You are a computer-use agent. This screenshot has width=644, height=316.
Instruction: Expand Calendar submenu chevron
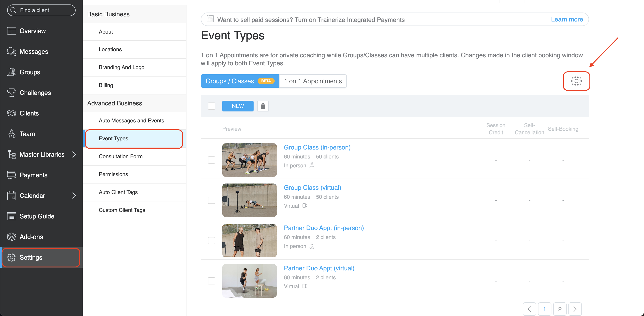(x=74, y=196)
